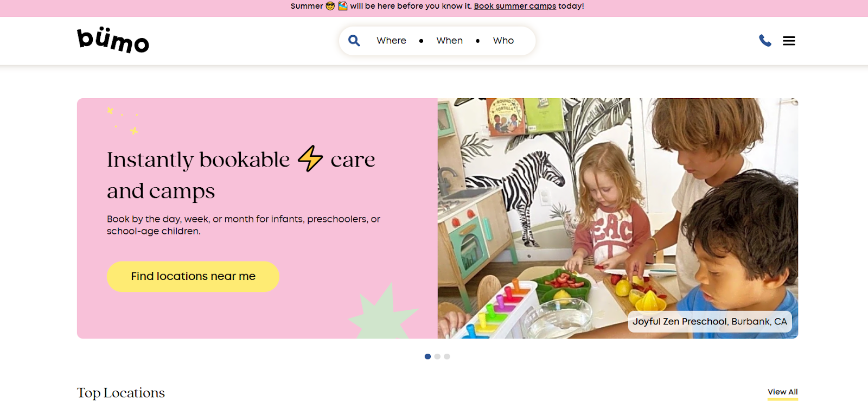
Task: Click the magnifying glass search icon
Action: [x=354, y=41]
